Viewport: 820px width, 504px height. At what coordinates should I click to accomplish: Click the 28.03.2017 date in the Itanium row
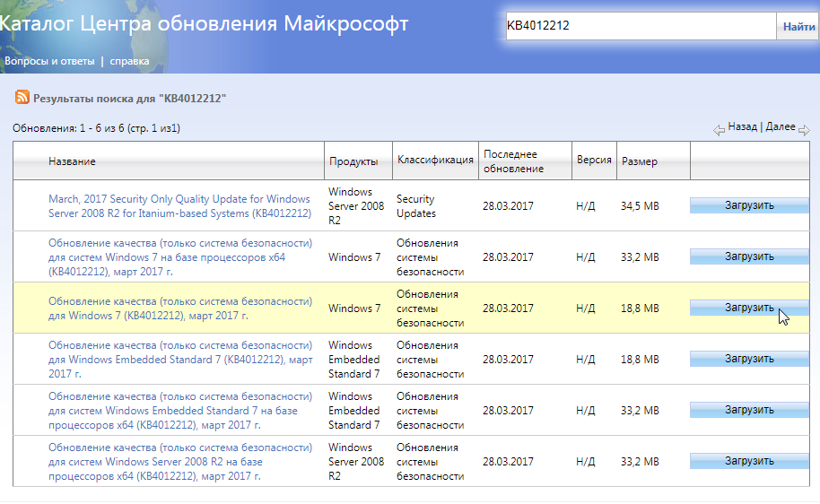[x=508, y=206]
